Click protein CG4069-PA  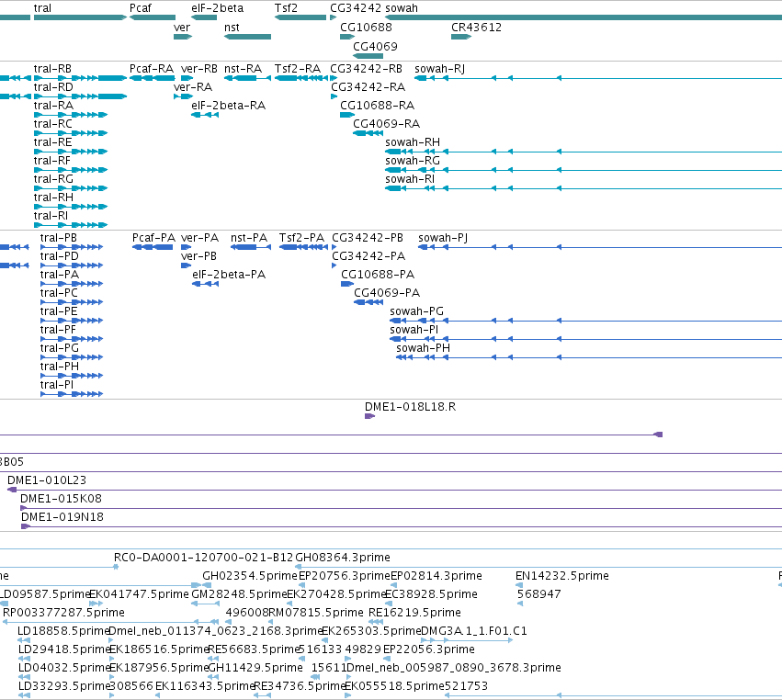click(387, 294)
